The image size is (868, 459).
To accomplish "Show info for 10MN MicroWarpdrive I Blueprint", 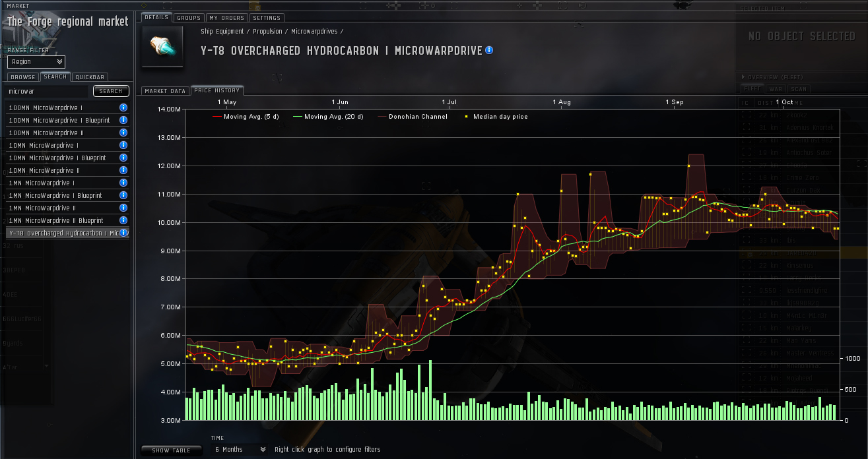I will click(123, 158).
